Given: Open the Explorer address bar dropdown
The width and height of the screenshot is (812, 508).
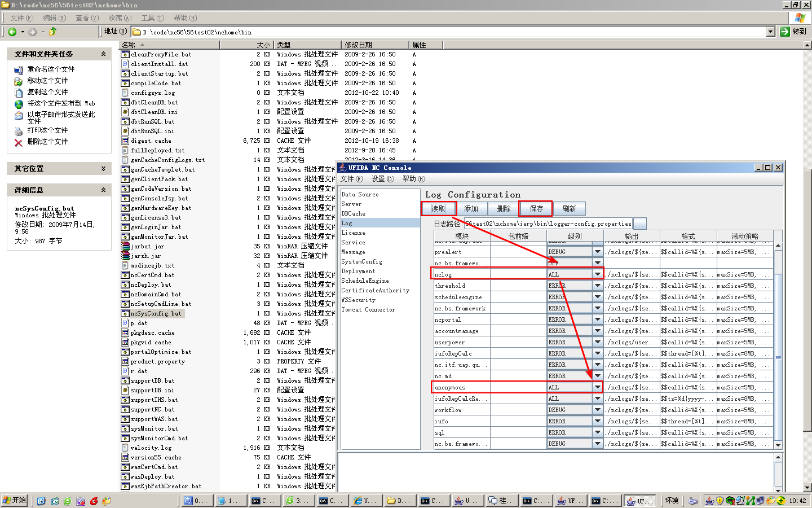Looking at the screenshot, I should pyautogui.click(x=771, y=32).
